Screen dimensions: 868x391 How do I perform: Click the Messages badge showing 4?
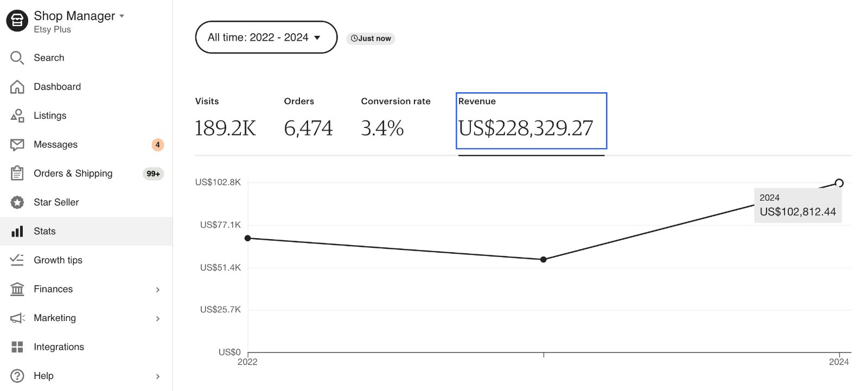click(157, 145)
